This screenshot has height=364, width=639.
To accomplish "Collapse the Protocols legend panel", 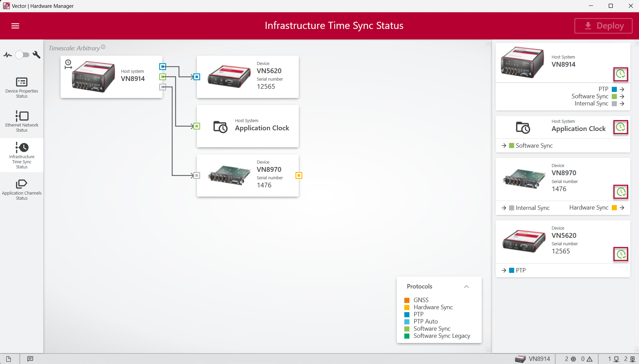I will (466, 286).
